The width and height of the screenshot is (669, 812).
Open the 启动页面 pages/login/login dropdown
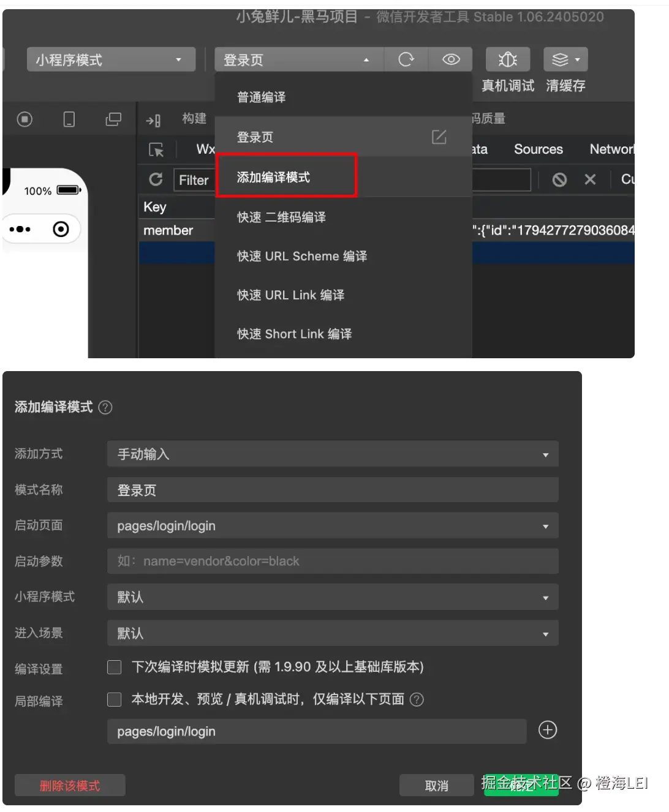point(333,526)
